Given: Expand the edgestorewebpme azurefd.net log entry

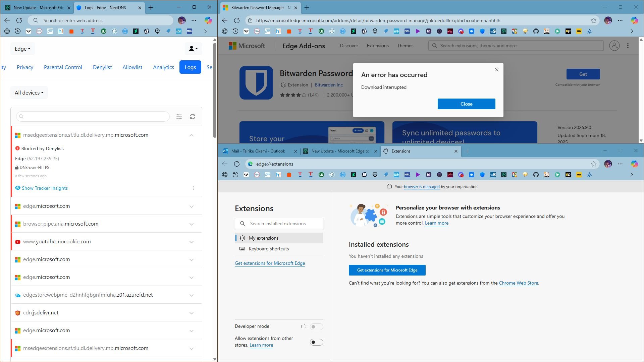Looking at the screenshot, I should [192, 295].
